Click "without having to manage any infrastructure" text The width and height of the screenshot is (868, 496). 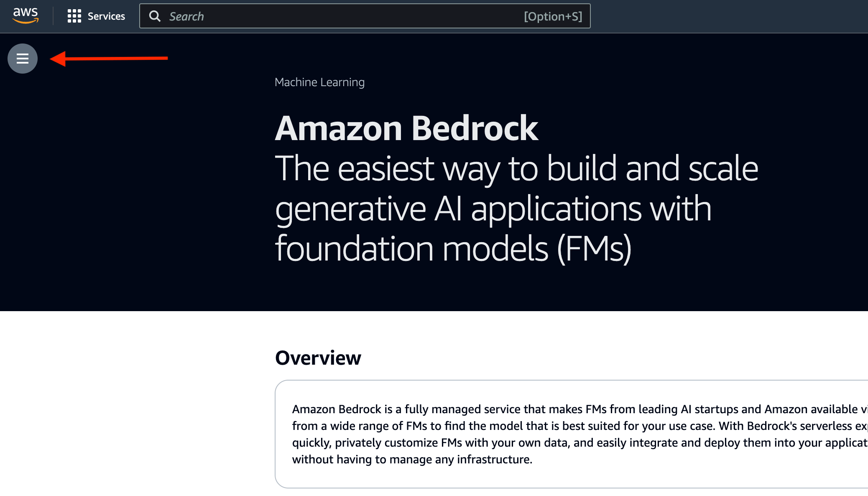pos(412,459)
